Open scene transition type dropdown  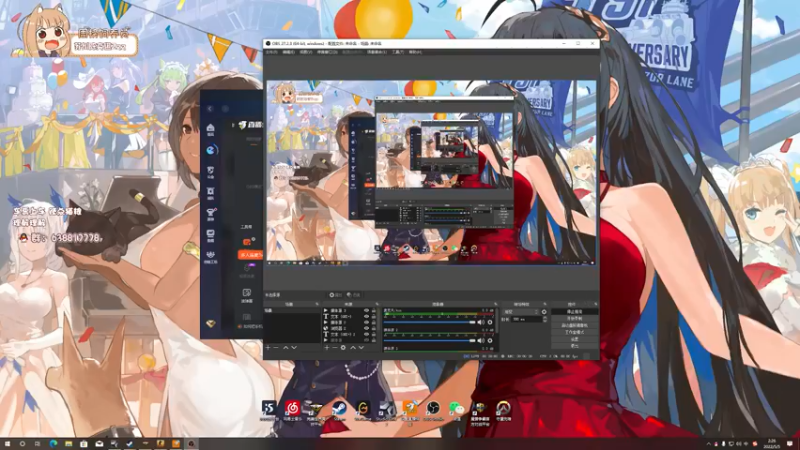521,312
